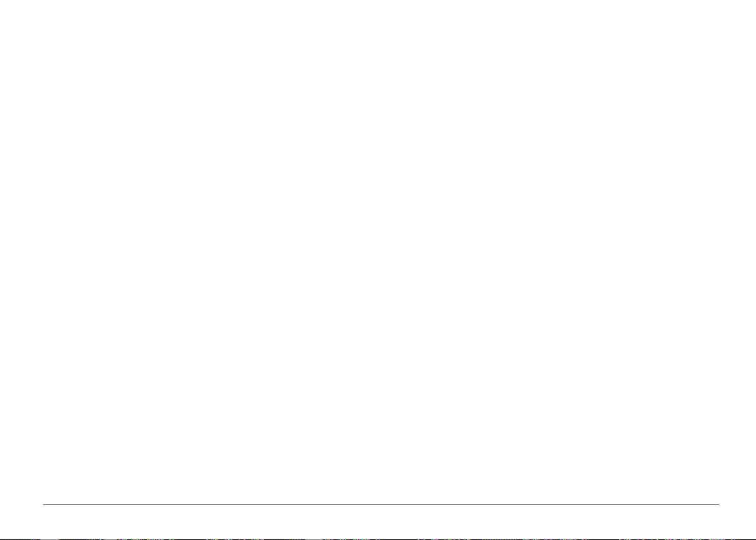Click the blank area in lower middle of page

(378, 410)
